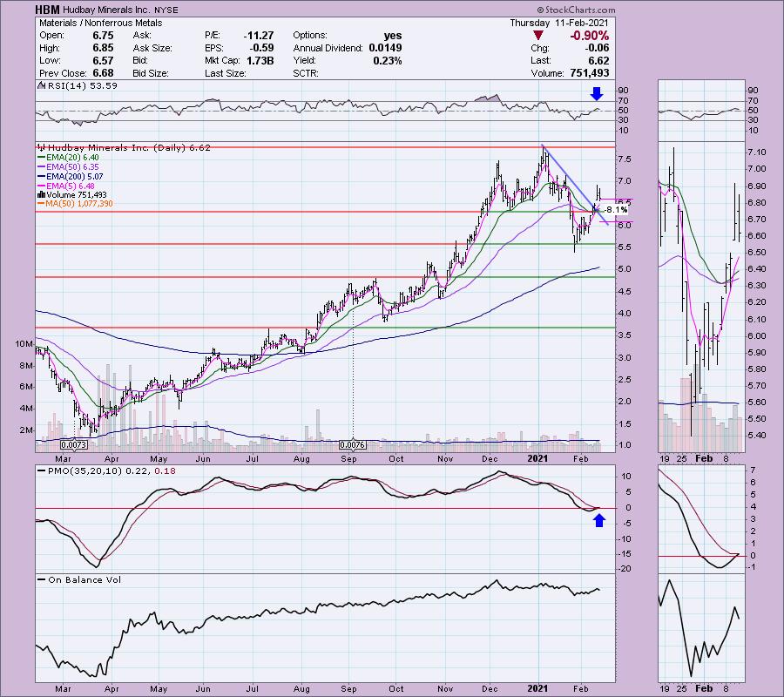
Task: Click the 7.10 price label in zoom panel
Action: point(756,152)
